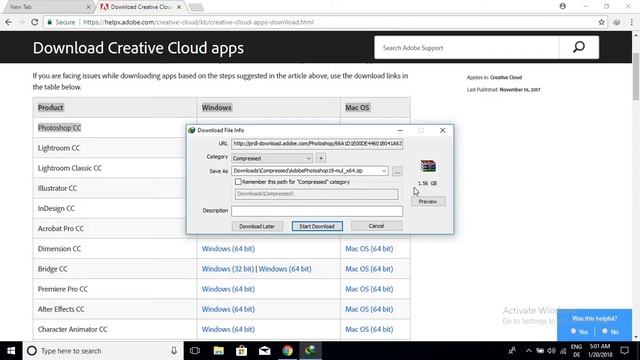640x360 pixels.
Task: Open Action Center notifications icon
Action: 624,351
